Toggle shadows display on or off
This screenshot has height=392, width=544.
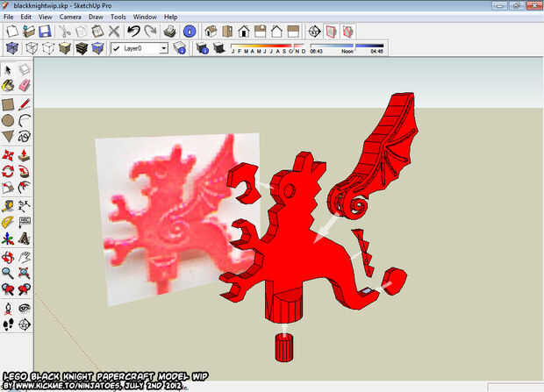(219, 48)
